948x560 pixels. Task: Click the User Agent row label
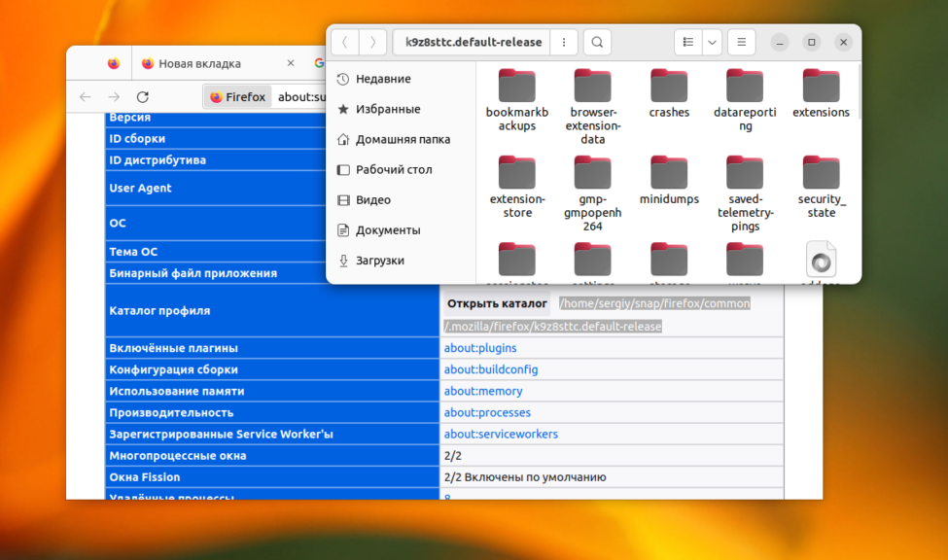140,188
